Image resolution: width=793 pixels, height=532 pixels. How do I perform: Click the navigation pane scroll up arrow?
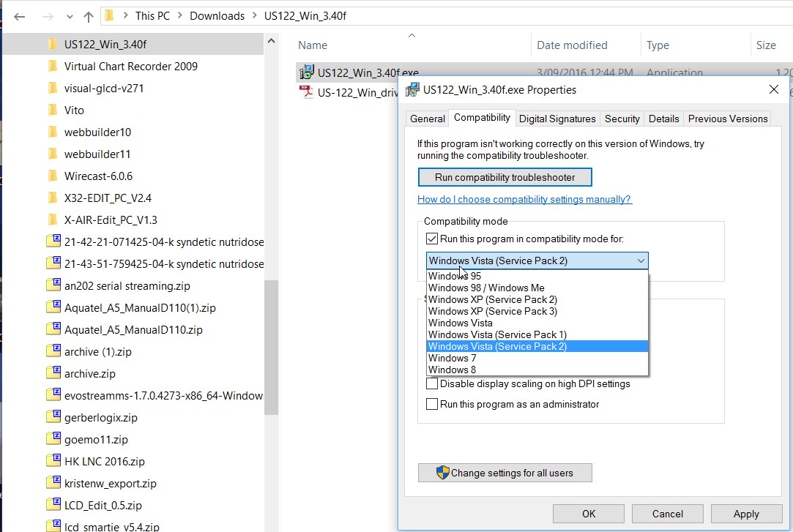coord(271,41)
